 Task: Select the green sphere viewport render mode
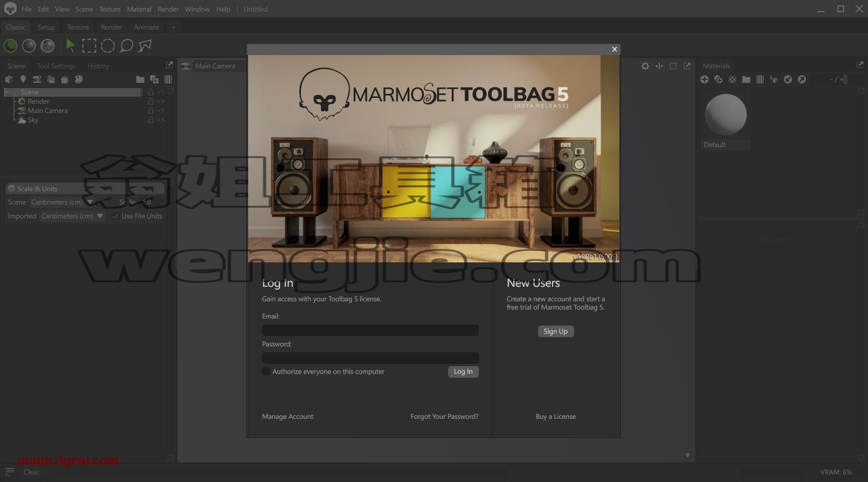coord(10,46)
